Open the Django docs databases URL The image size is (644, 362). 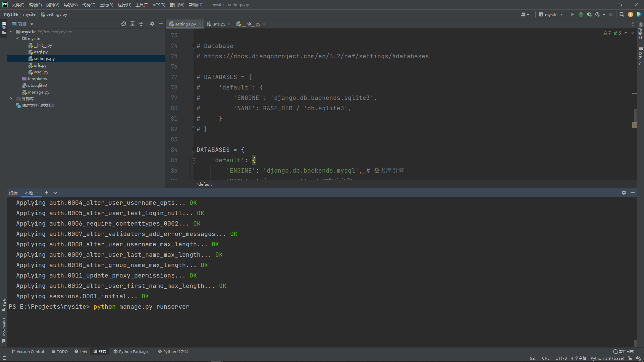pyautogui.click(x=316, y=56)
